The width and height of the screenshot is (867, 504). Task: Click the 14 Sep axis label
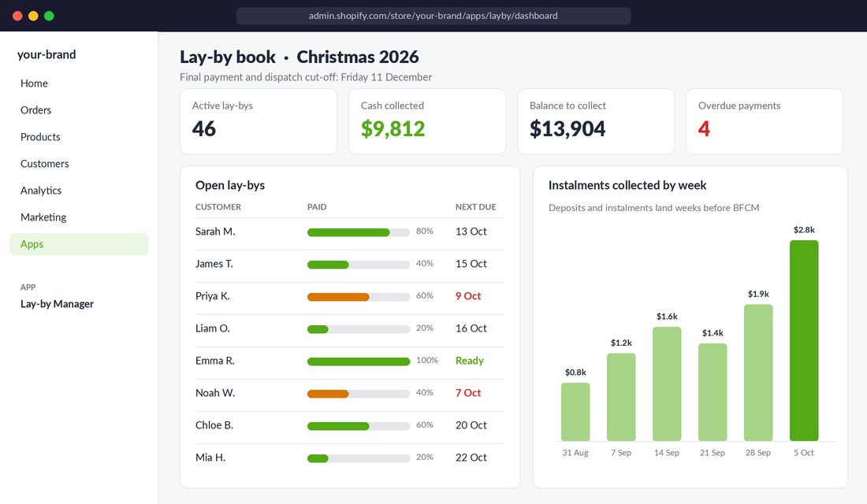click(x=667, y=453)
